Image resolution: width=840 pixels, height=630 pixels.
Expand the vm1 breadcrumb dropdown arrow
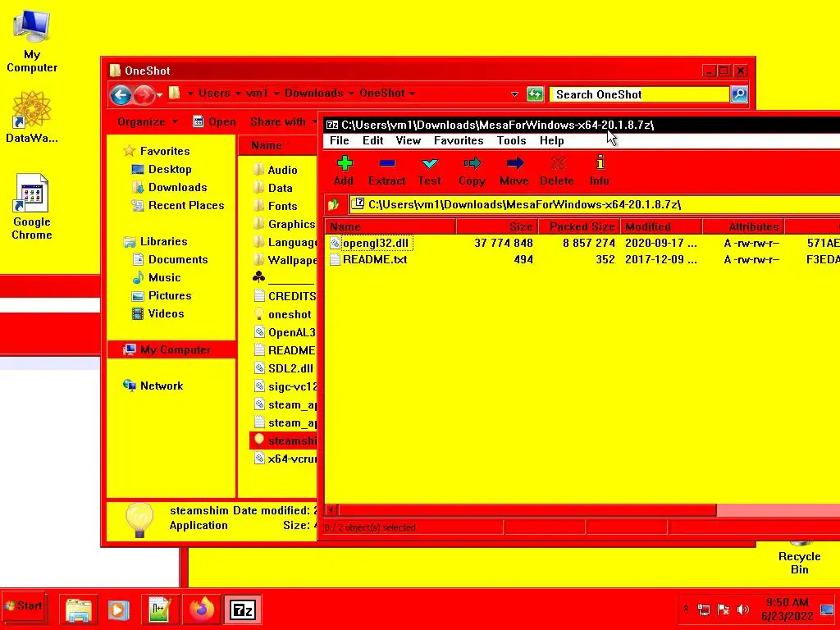tap(276, 94)
